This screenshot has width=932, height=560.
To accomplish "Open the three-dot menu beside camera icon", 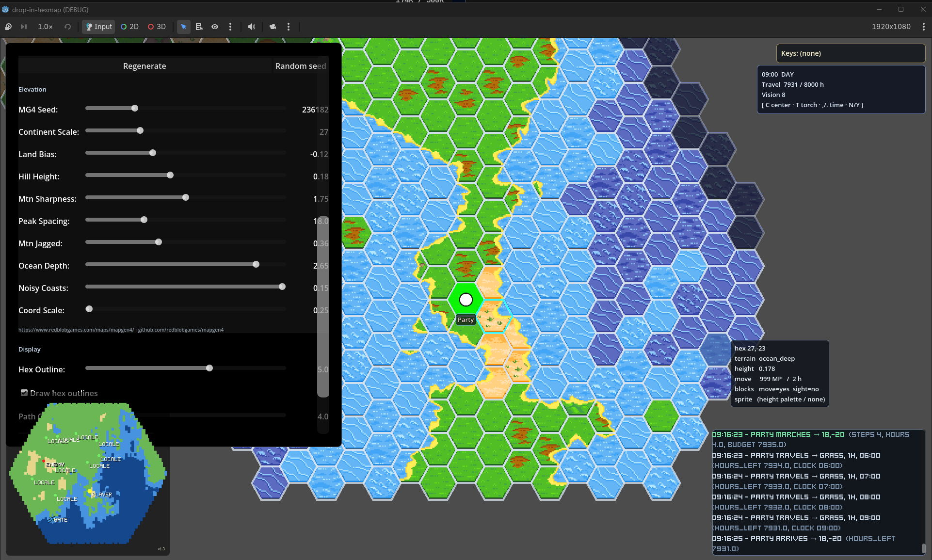I will 289,27.
